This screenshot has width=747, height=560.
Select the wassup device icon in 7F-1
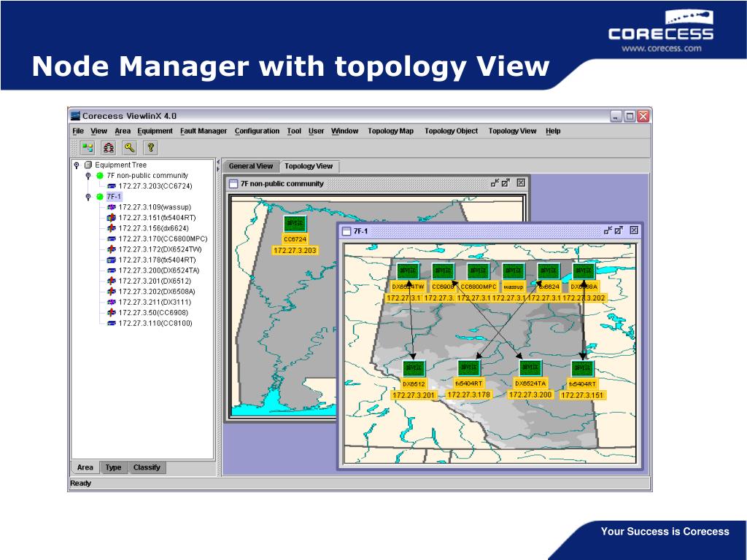(514, 271)
